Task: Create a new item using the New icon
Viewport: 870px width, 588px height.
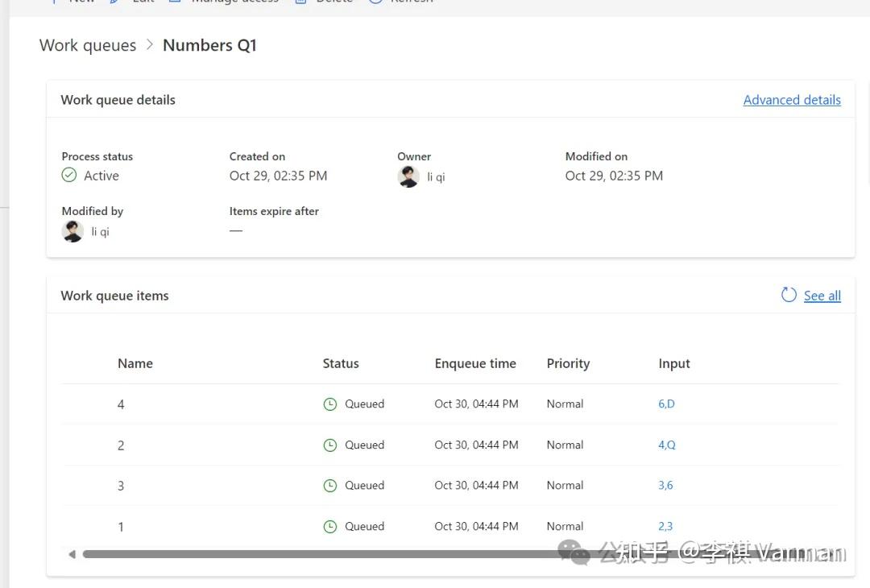Action: (54, 2)
